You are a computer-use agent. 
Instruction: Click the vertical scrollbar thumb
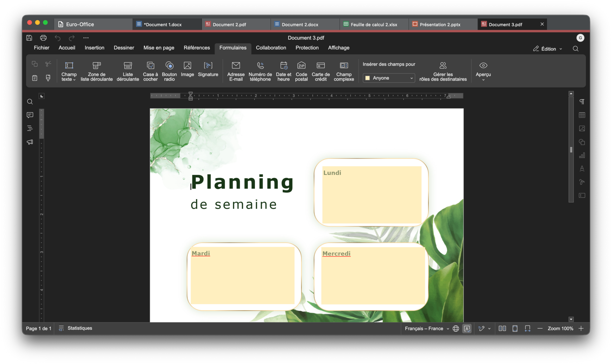(x=571, y=149)
